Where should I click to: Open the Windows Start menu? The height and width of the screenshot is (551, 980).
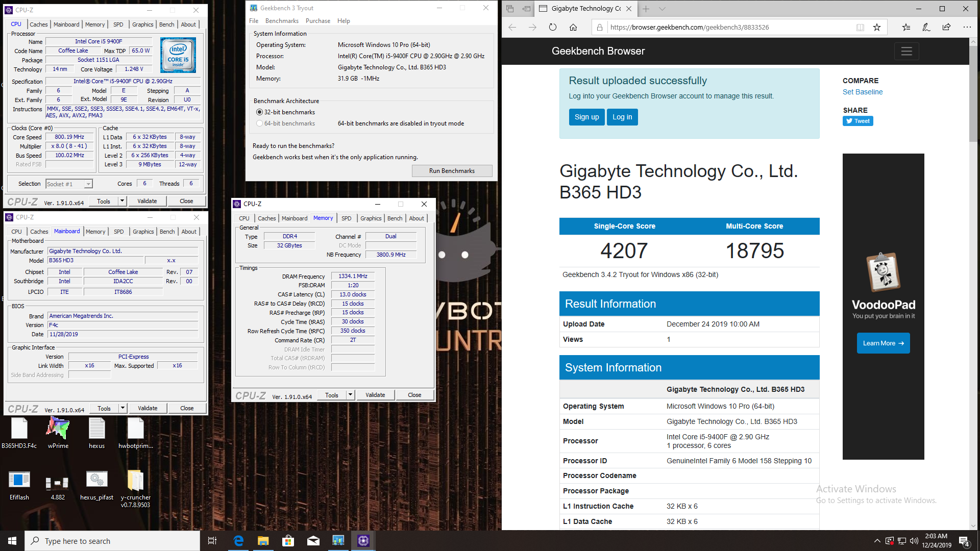tap(12, 541)
